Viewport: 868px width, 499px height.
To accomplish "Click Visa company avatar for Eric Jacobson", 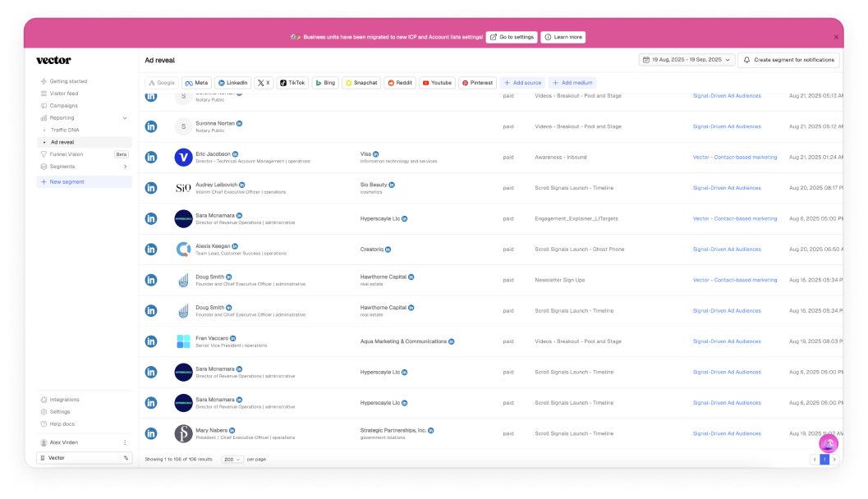I will pos(183,157).
